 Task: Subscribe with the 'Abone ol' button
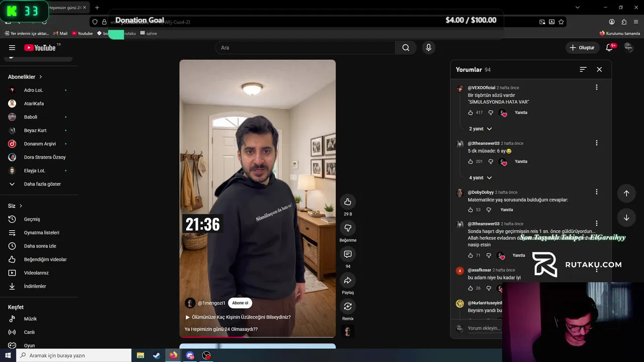pos(240,303)
